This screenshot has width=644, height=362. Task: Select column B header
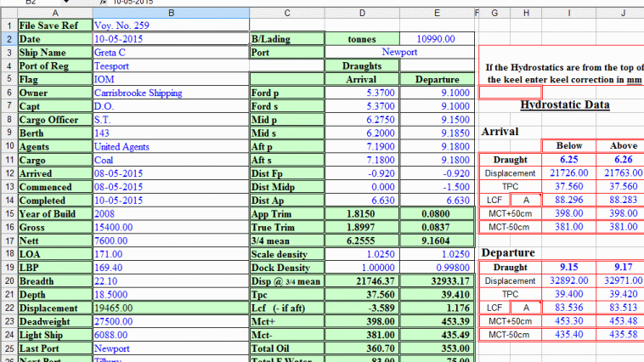170,13
